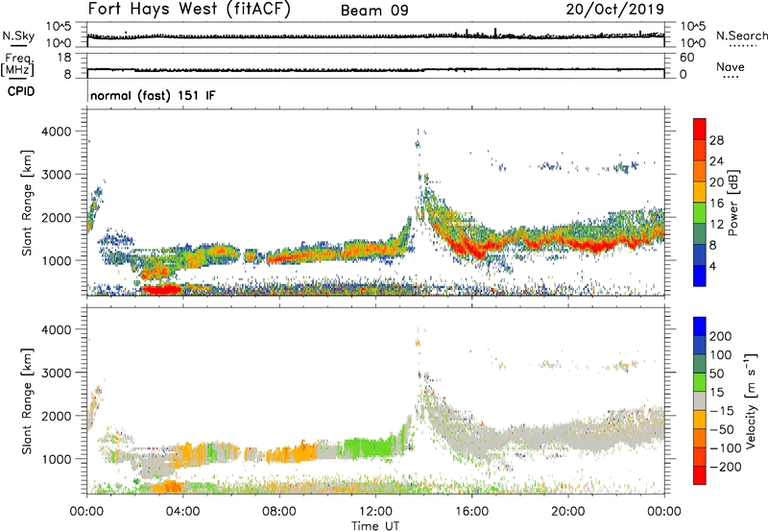Screen dimensions: 768x532
Task: Click the "08:00" time axis tick label
Action: pos(279,512)
